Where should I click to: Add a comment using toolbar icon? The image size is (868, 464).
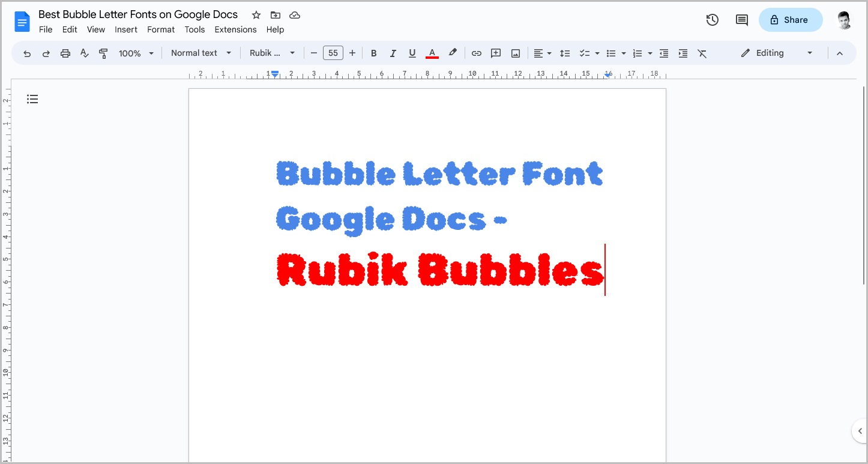[x=496, y=53]
